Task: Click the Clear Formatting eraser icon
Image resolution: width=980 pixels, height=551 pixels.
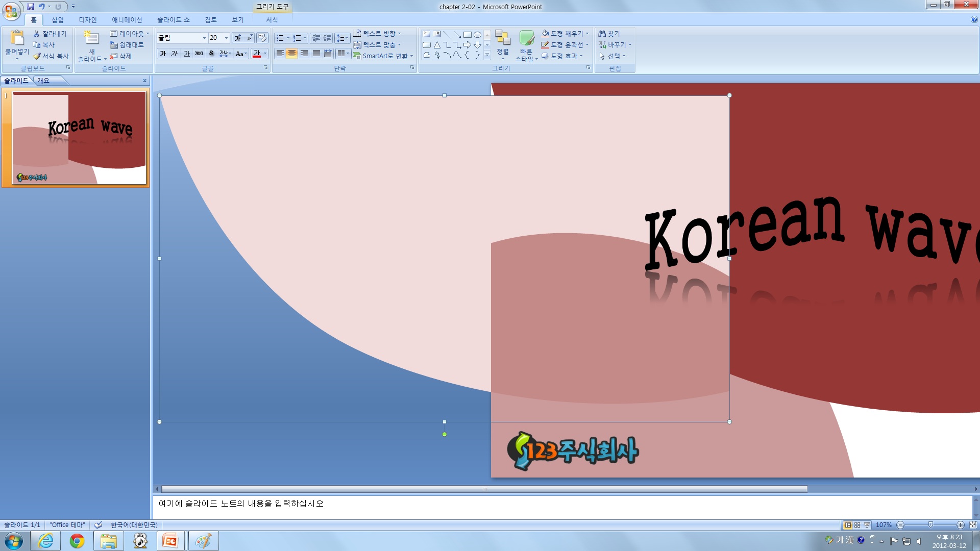Action: pyautogui.click(x=262, y=38)
